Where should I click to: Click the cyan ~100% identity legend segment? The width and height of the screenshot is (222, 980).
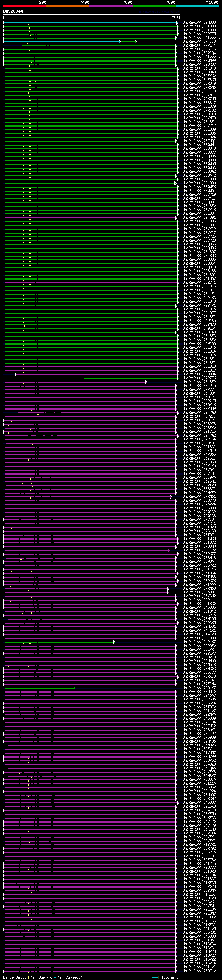(x=197, y=6)
